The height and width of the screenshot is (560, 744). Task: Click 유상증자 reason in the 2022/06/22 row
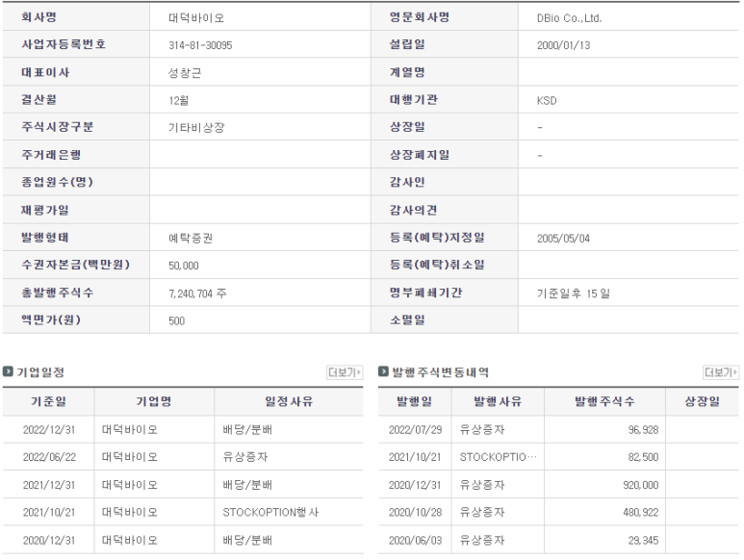point(245,457)
